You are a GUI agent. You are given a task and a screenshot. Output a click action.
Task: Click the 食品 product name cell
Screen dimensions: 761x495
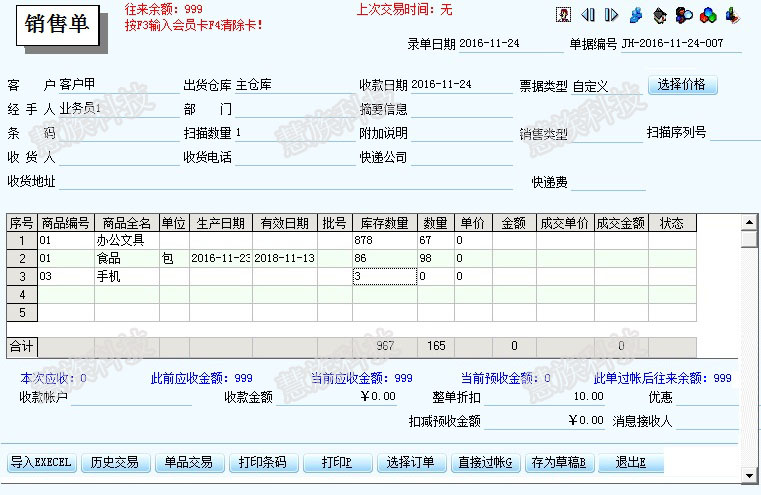(127, 259)
